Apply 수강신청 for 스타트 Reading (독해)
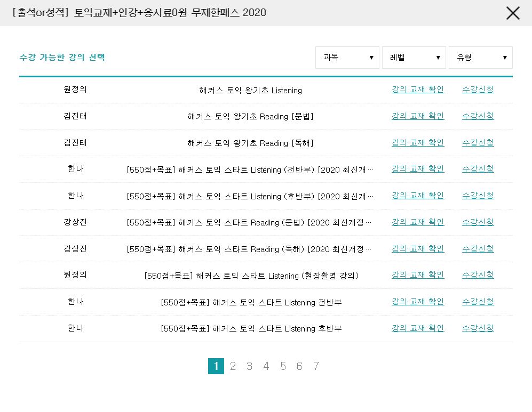 (x=478, y=249)
